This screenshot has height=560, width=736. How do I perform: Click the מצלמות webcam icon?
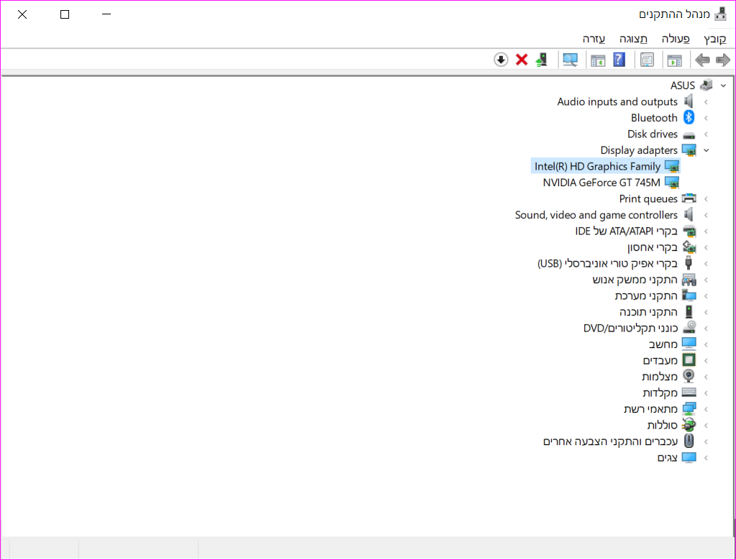pos(689,376)
